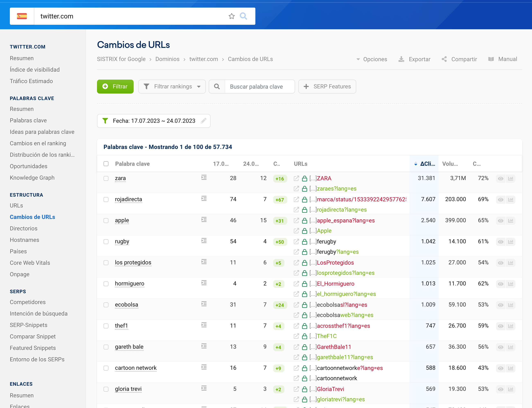Click the 203.000 volume value for rojadirecta
532x408 pixels.
tap(455, 199)
